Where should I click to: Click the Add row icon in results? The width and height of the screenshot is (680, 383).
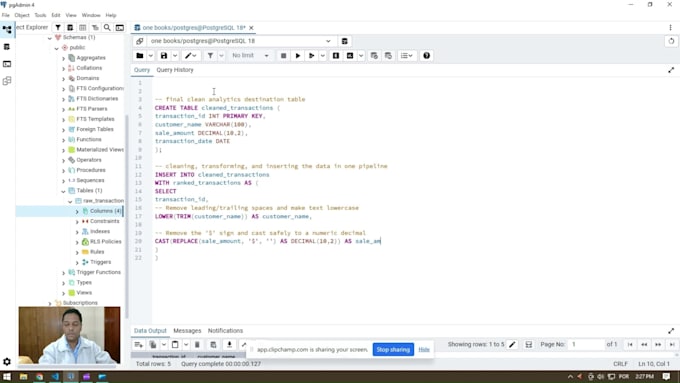[138, 344]
